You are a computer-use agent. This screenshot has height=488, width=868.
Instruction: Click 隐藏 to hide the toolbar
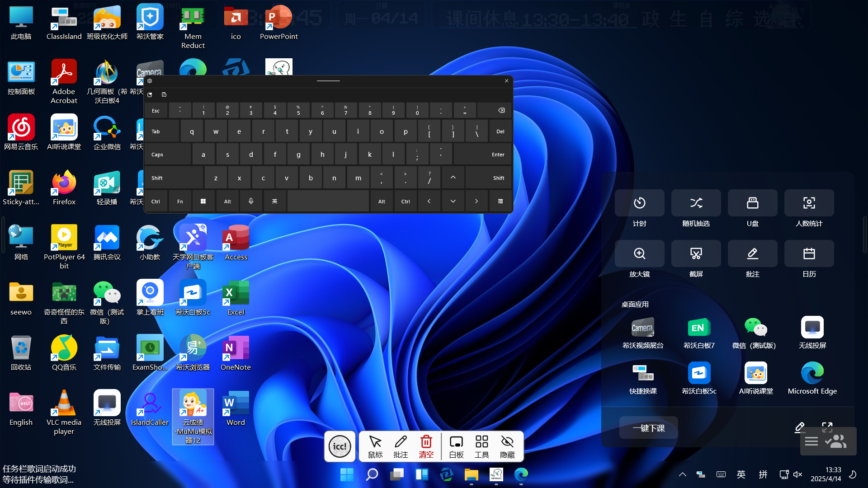507,446
